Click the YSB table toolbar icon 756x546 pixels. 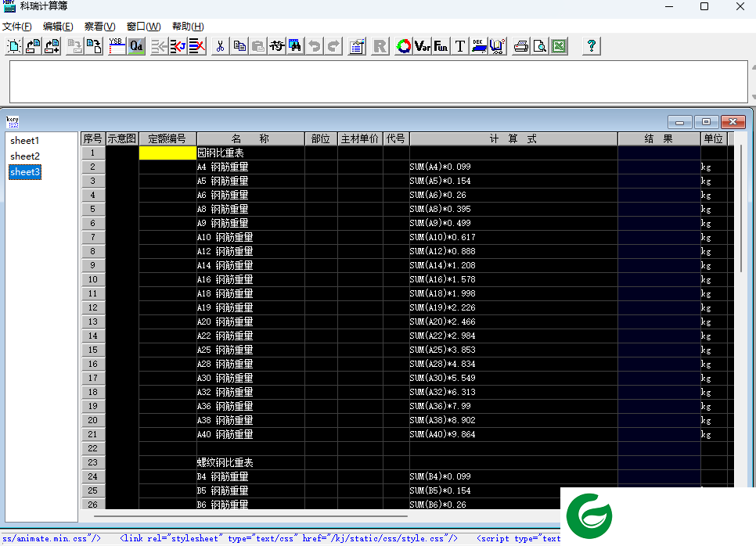coord(117,46)
